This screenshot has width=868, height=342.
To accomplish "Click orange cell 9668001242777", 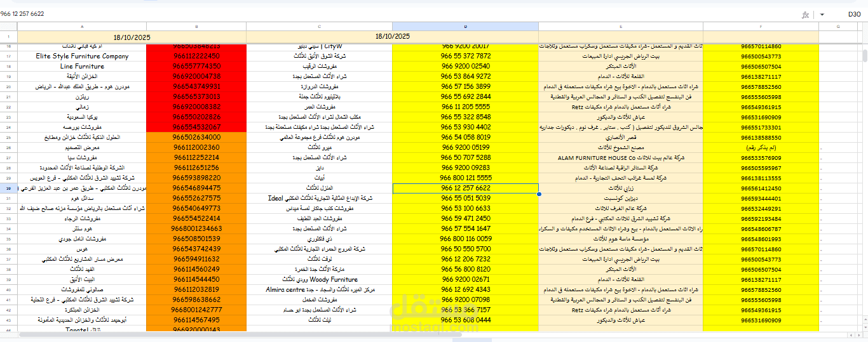I will [x=196, y=310].
